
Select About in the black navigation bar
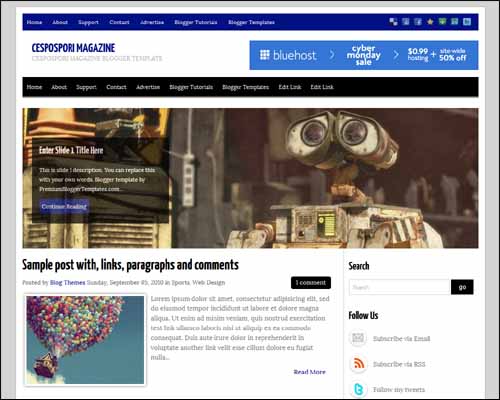(x=59, y=87)
